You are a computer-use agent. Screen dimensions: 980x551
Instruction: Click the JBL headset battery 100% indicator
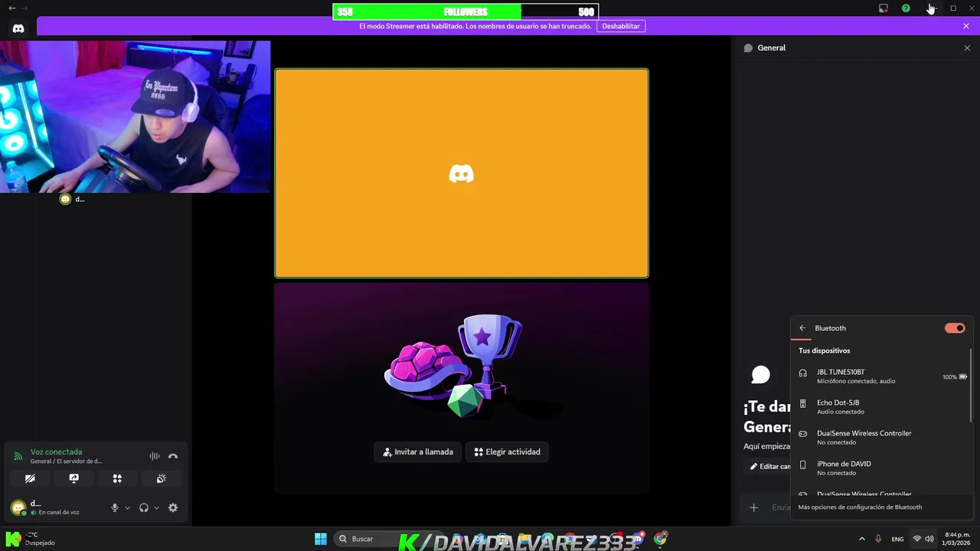point(954,377)
